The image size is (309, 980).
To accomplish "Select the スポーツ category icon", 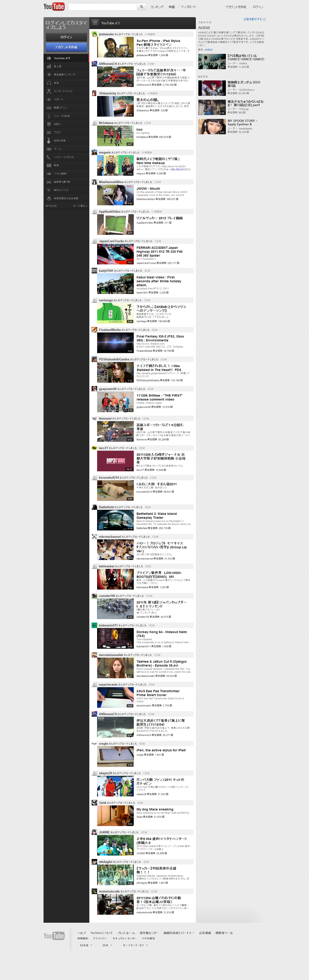I will tap(49, 99).
